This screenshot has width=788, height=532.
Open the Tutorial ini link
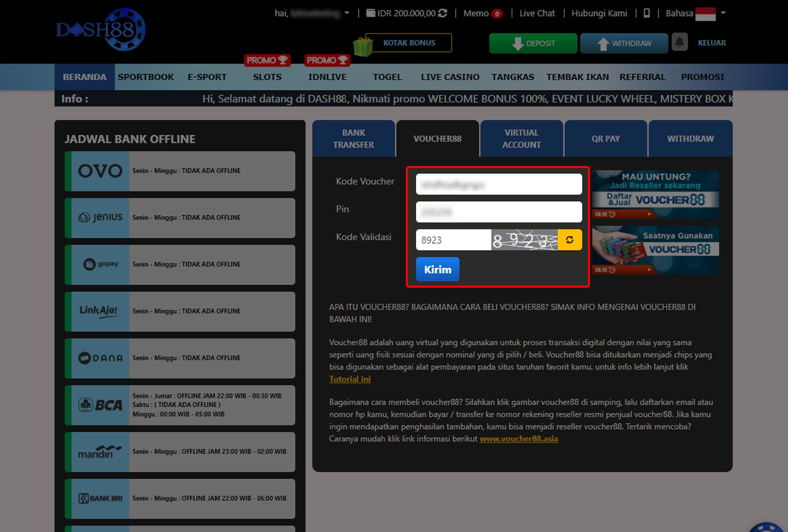tap(350, 379)
